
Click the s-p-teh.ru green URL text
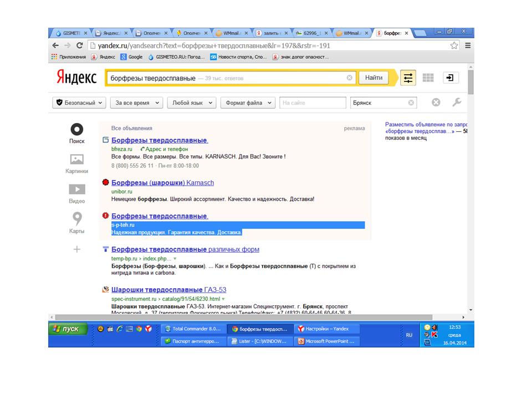pyautogui.click(x=123, y=224)
